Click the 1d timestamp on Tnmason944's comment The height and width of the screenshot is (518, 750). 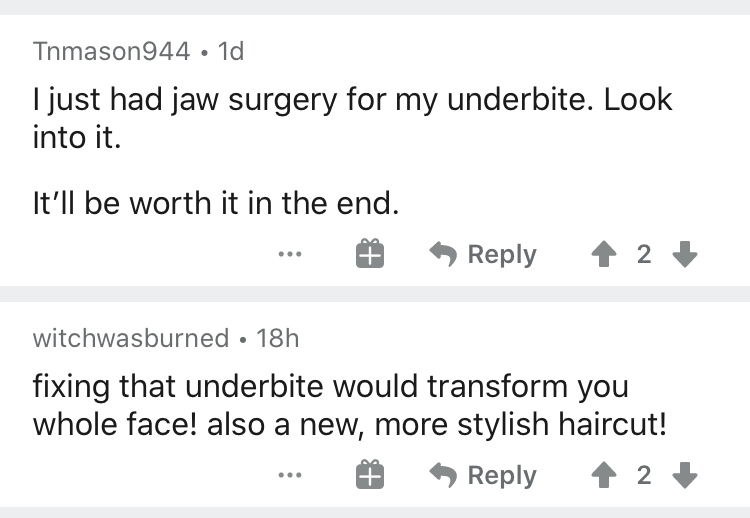229,52
